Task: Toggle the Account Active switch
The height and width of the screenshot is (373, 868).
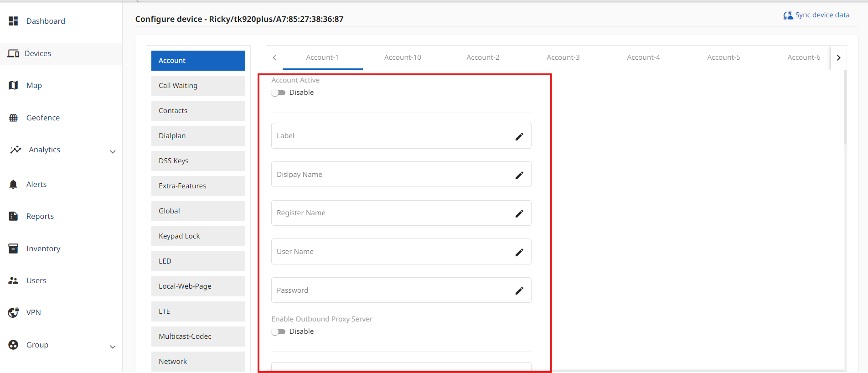Action: pyautogui.click(x=279, y=93)
